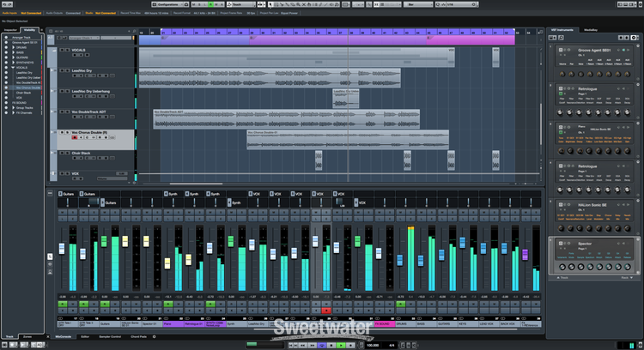Click the Configurations lock icon

(x=186, y=4)
